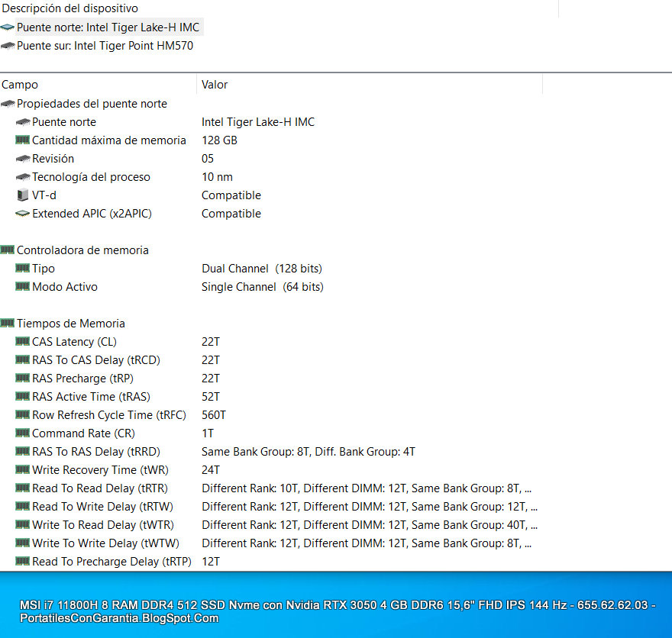
Task: Click the Descripción del dispositivo header
Action: [279, 8]
